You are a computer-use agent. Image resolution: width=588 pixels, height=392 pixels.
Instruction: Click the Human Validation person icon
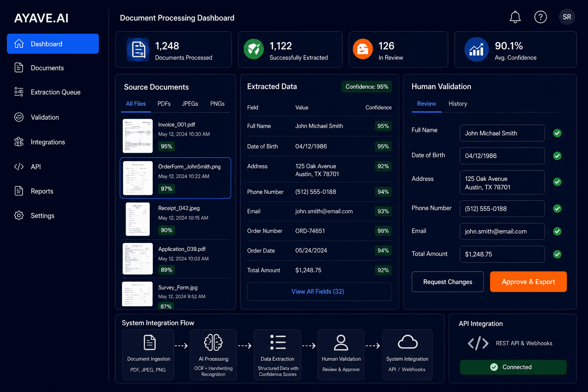(341, 342)
